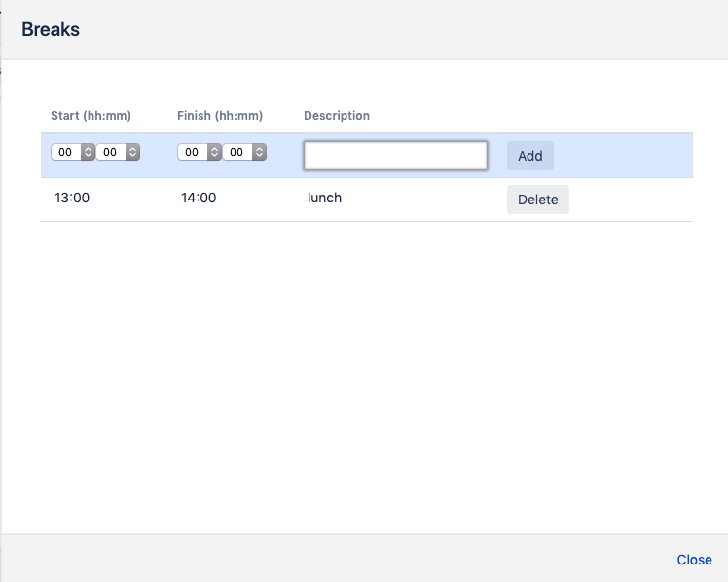Click the Breaks dialog title
The width and height of the screenshot is (728, 582).
pyautogui.click(x=51, y=29)
